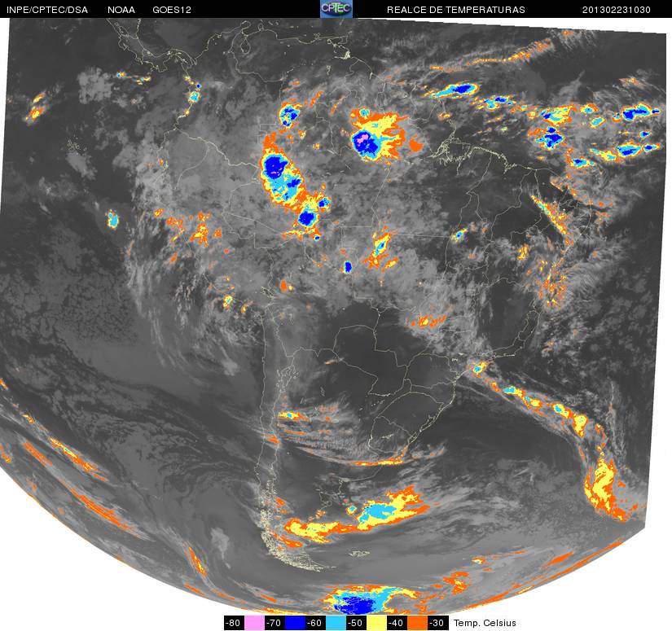
Task: Click the GOES12 satellite label
Action: tap(172, 10)
